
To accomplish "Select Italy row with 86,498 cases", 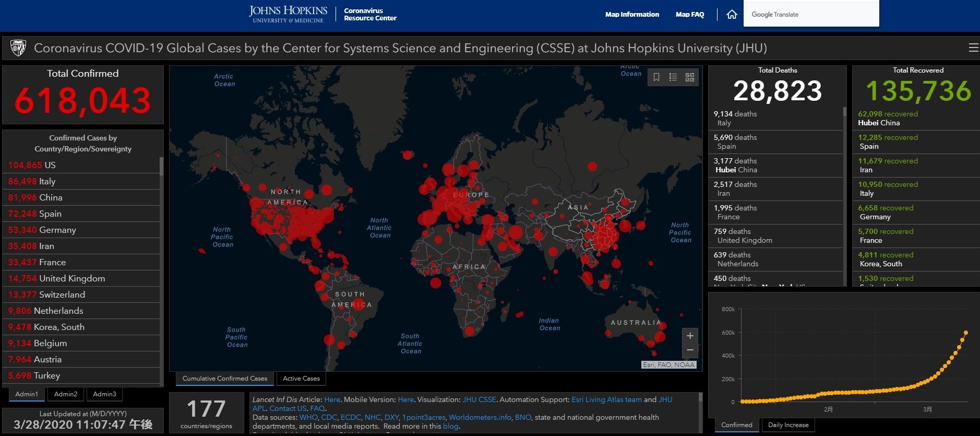I will [x=81, y=181].
